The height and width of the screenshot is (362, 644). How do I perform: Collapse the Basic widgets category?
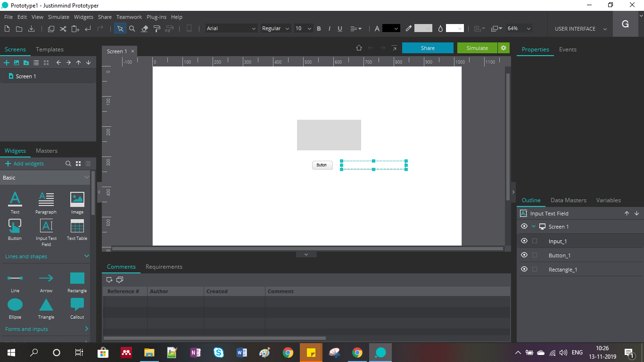point(86,178)
